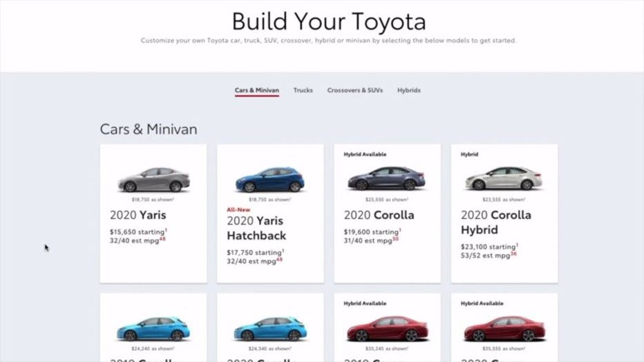Click the dark gray 2020 Corolla image
The height and width of the screenshot is (362, 644).
click(x=386, y=178)
